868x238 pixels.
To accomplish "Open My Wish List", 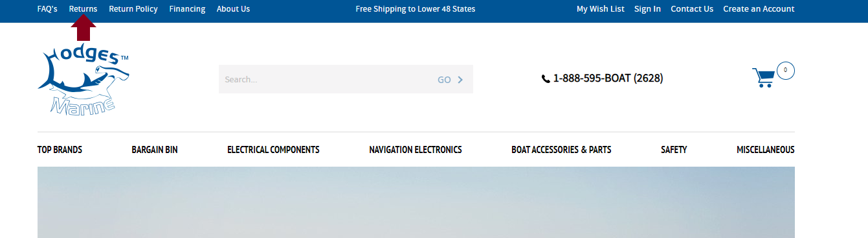I will (601, 9).
